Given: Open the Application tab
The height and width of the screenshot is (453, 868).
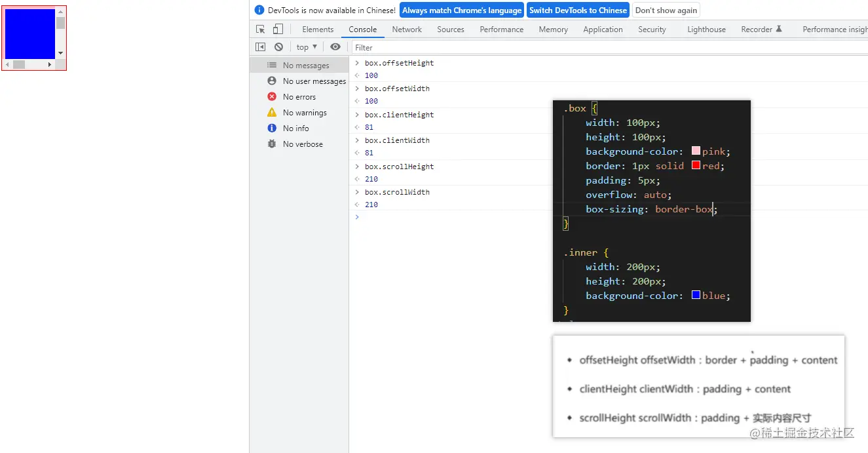Looking at the screenshot, I should pyautogui.click(x=603, y=30).
